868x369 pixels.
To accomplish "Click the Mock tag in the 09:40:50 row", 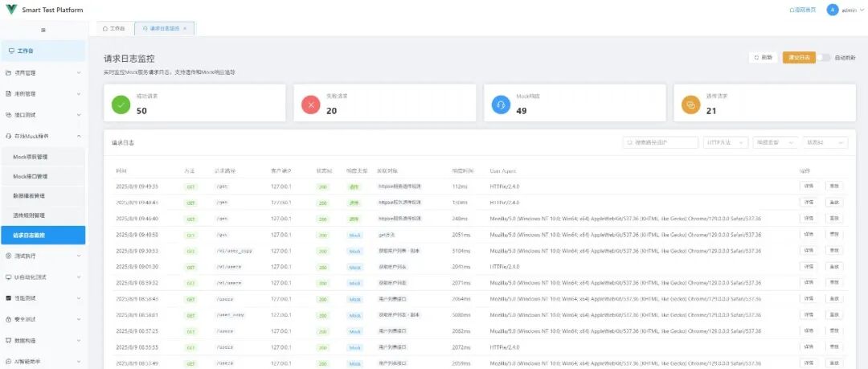I will [355, 235].
